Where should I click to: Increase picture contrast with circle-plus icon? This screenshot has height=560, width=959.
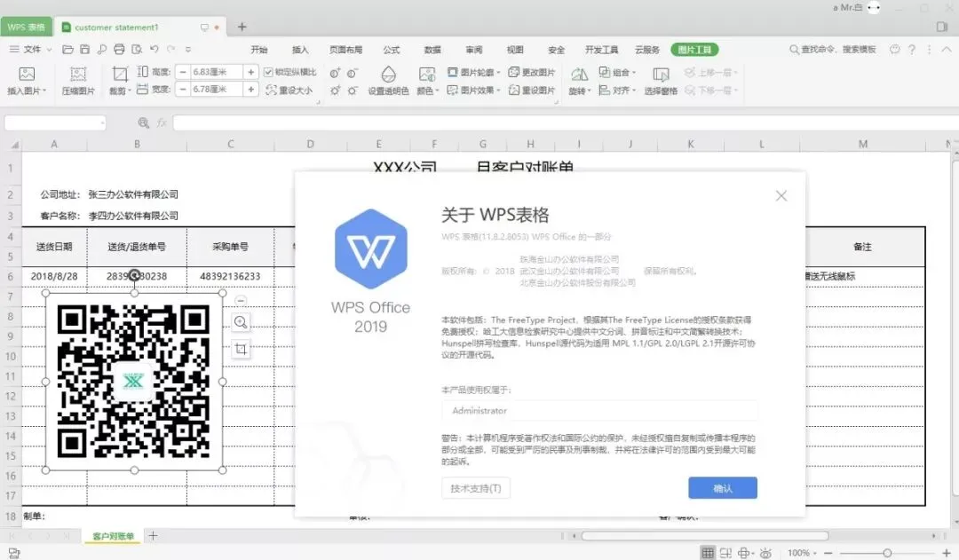coord(335,74)
